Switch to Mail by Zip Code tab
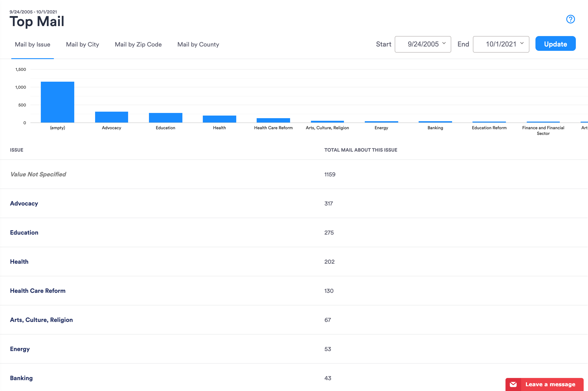Viewport: 588px width, 391px height. pos(138,44)
